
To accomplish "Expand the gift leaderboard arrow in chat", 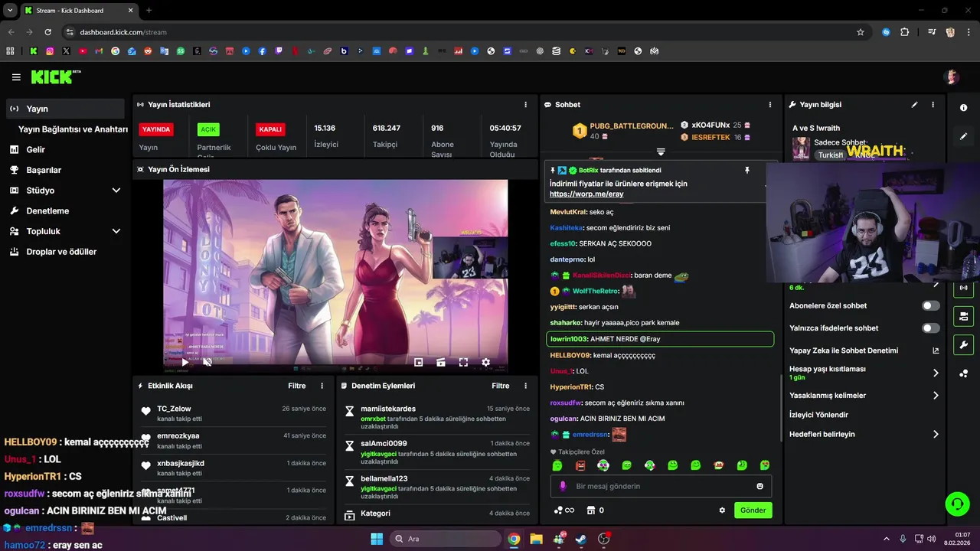I will [661, 152].
